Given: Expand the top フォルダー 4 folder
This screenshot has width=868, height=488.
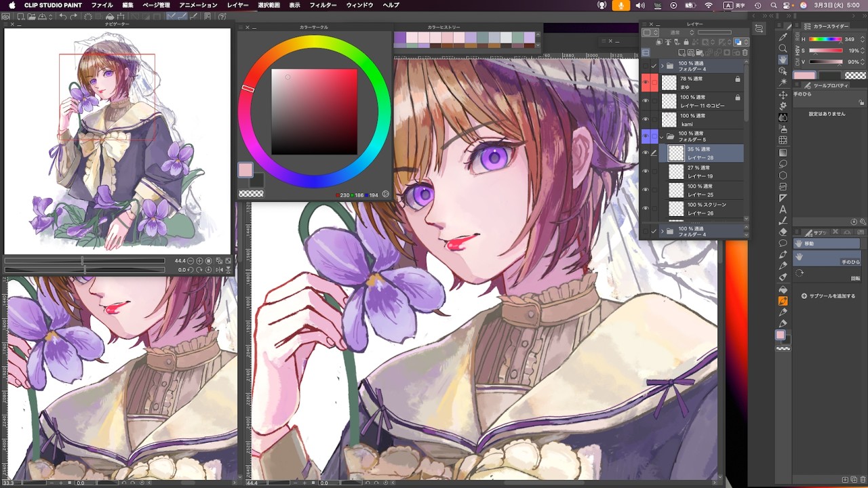Looking at the screenshot, I should click(662, 66).
